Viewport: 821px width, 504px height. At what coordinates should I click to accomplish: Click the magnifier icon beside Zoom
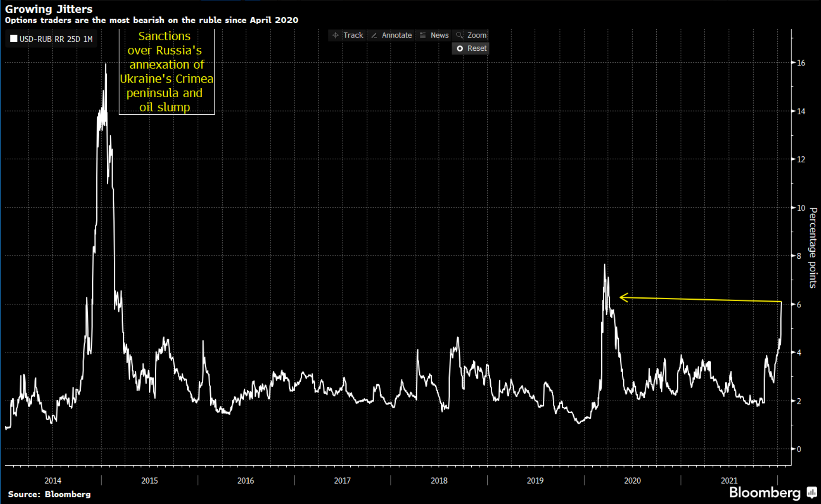pyautogui.click(x=459, y=36)
